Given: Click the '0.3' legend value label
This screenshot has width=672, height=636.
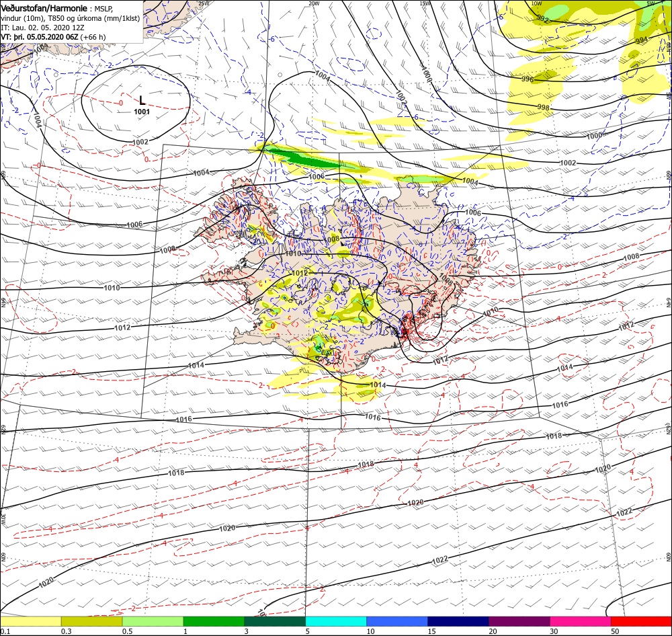Looking at the screenshot, I should pyautogui.click(x=66, y=631).
